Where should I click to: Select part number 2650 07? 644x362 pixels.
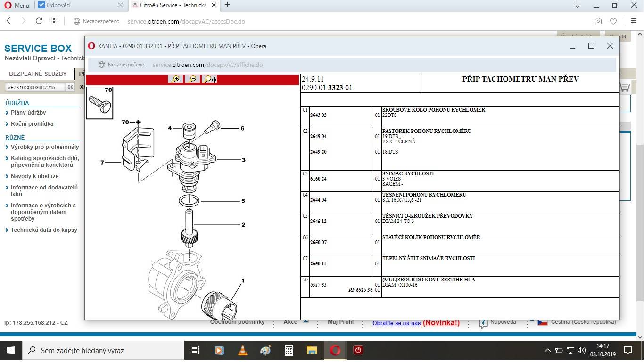[x=318, y=242]
